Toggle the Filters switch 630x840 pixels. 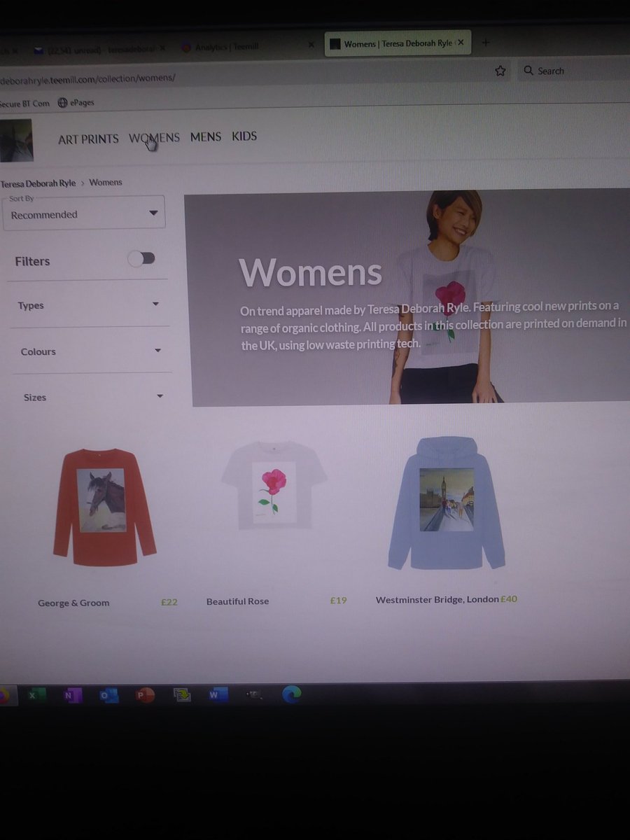[141, 258]
